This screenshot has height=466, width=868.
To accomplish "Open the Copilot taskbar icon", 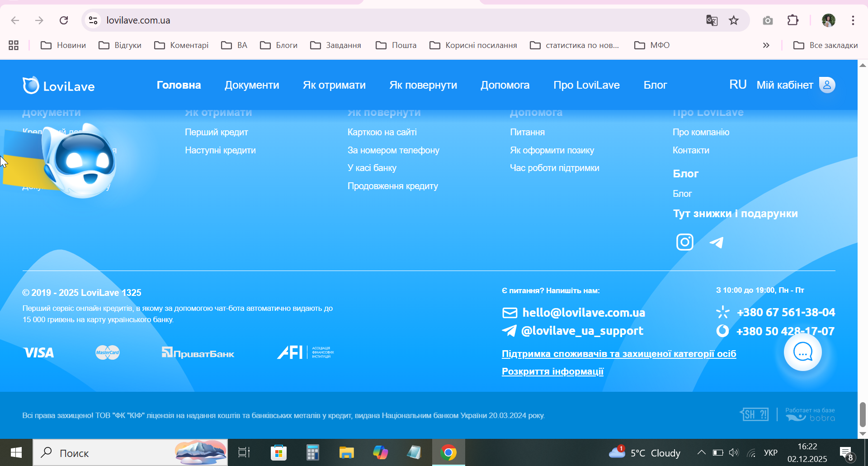I will click(x=380, y=452).
